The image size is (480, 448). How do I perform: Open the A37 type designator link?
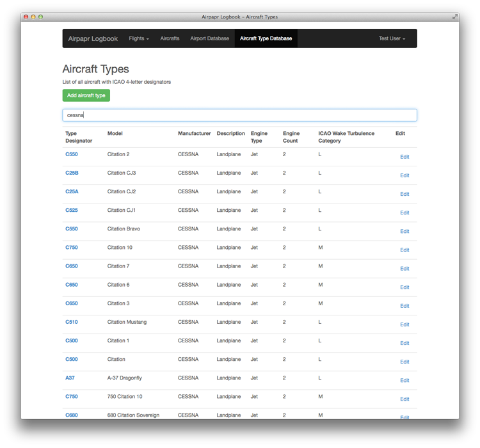click(70, 378)
